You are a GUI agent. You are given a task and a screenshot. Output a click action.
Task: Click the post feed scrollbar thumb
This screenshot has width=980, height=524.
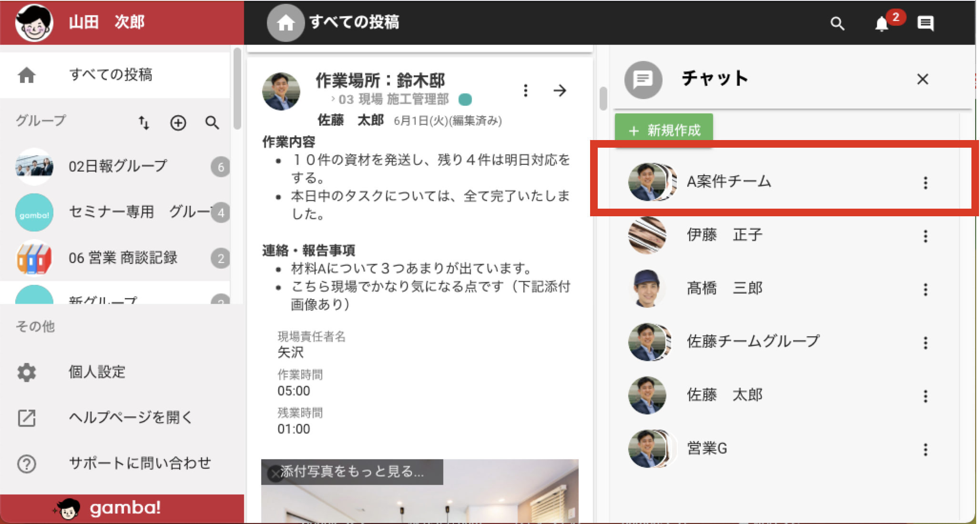coord(603,98)
